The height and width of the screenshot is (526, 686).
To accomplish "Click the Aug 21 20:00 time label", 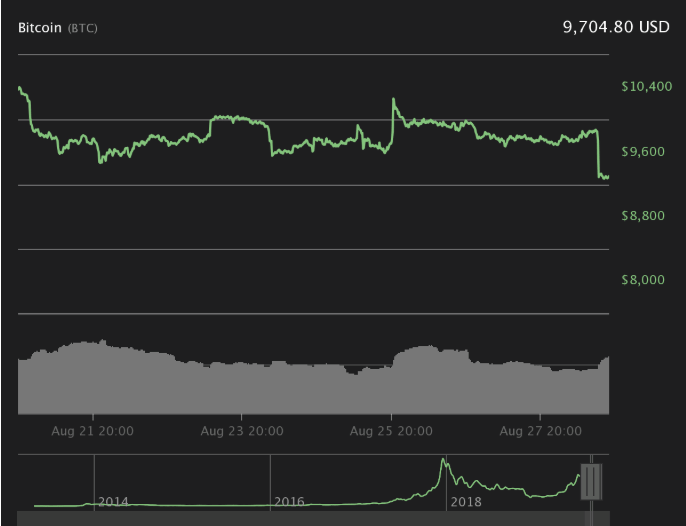I will point(92,431).
